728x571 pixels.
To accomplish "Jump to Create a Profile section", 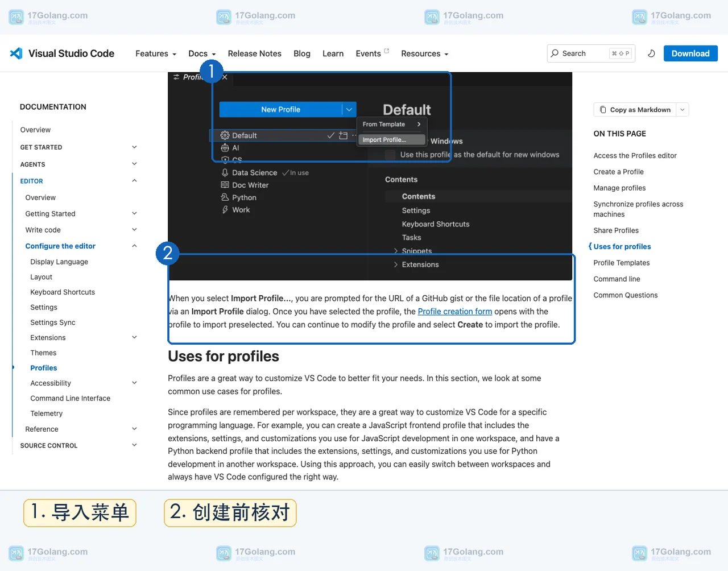I will pyautogui.click(x=618, y=172).
